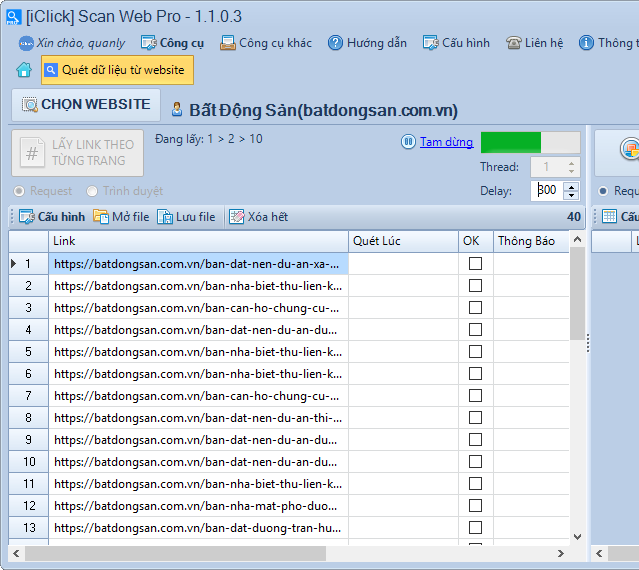Select row 1 link ban-dat-nen-du-an-xa

(198, 264)
